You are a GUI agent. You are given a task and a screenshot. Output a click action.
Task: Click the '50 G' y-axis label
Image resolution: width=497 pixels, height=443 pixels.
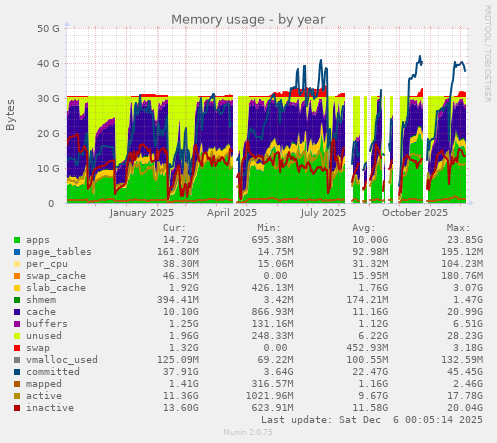tap(48, 29)
